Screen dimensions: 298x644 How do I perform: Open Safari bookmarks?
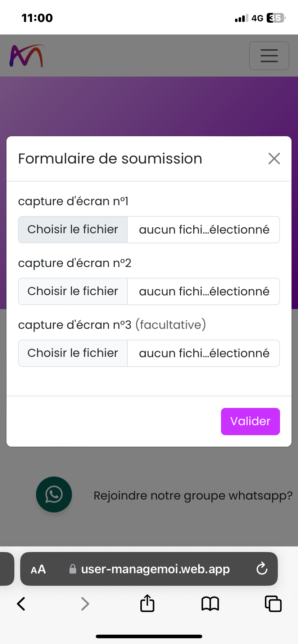[210, 603]
